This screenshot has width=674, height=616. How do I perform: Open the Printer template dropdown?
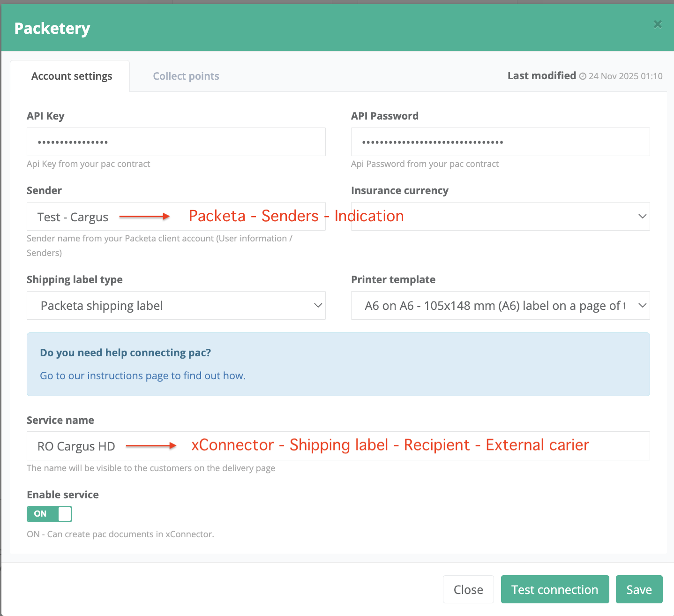(501, 305)
